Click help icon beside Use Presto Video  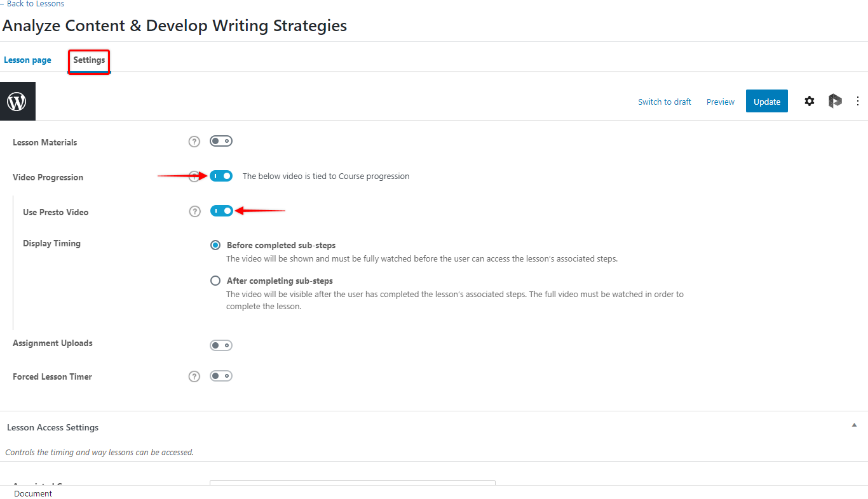point(194,211)
